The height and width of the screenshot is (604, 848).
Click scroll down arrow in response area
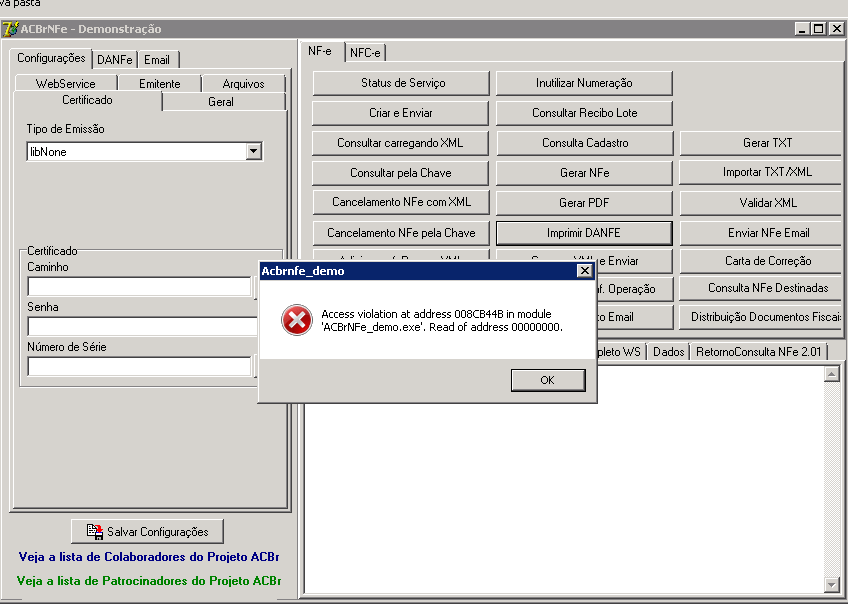tap(832, 585)
